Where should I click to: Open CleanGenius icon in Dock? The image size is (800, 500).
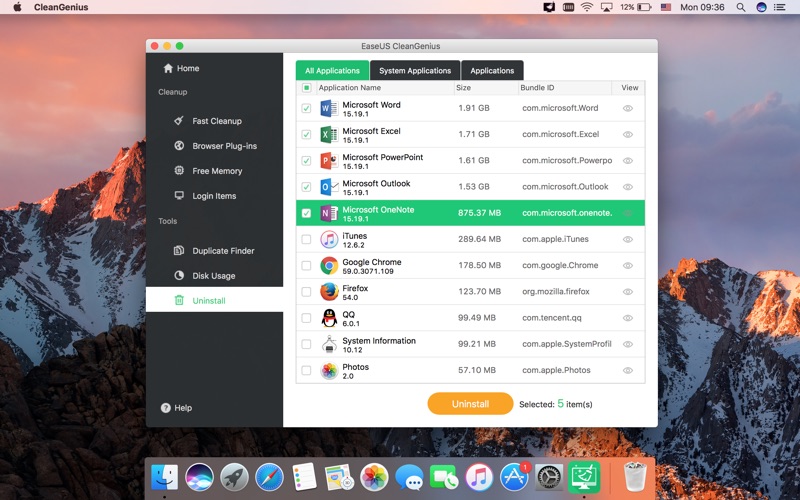coord(584,477)
